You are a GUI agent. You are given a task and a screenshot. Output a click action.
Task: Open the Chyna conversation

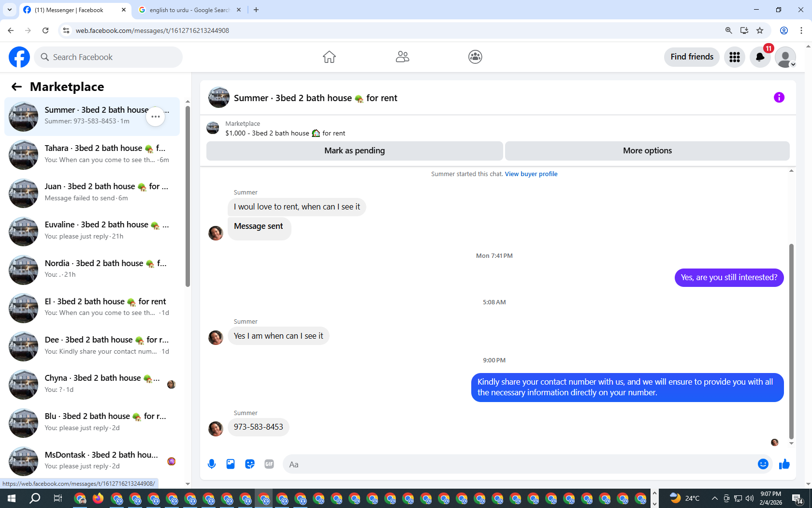[x=92, y=384]
